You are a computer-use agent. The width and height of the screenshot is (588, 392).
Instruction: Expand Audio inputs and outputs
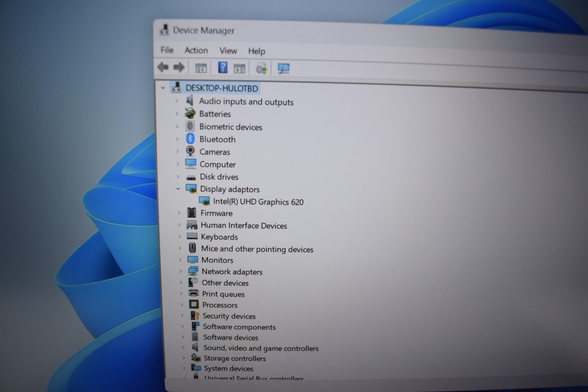tap(177, 101)
